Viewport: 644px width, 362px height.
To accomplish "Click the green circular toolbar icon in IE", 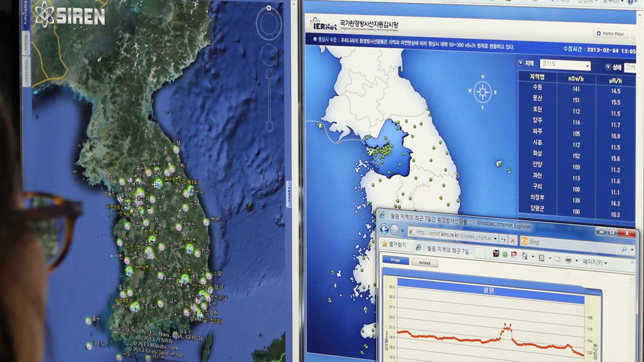I will coord(505,254).
